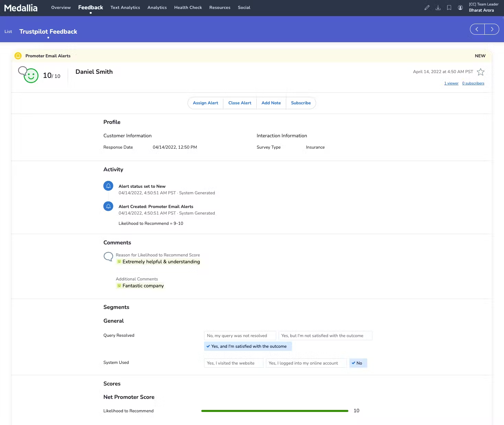Switch to the Health Check tab
The height and width of the screenshot is (425, 504).
click(188, 8)
